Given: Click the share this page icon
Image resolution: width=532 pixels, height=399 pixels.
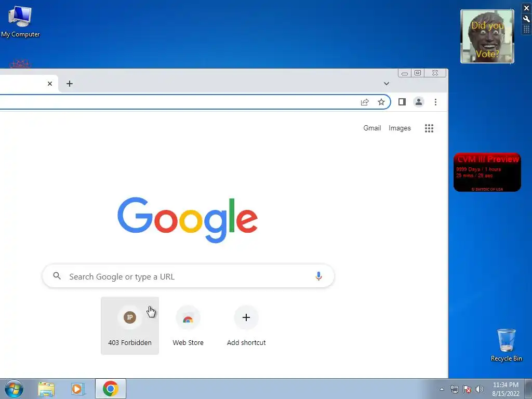Looking at the screenshot, I should click(x=365, y=102).
